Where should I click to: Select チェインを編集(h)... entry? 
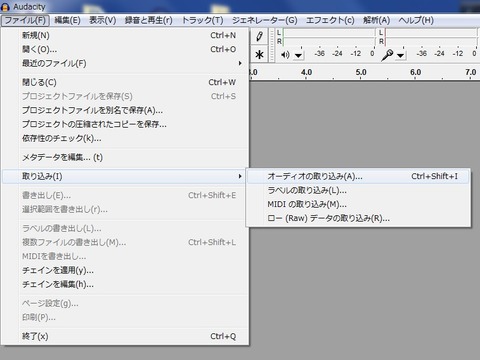[126, 284]
